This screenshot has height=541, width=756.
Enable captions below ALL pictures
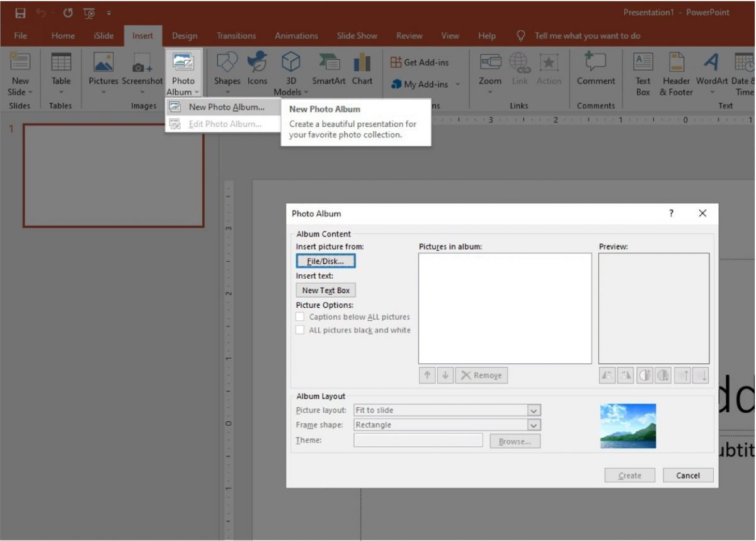click(x=300, y=317)
